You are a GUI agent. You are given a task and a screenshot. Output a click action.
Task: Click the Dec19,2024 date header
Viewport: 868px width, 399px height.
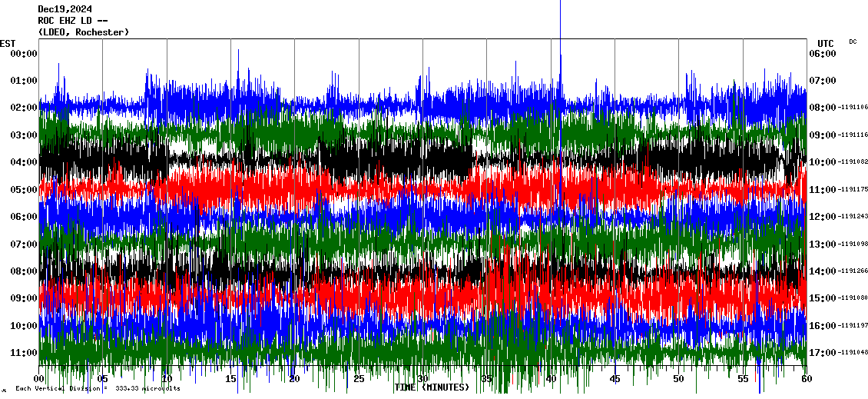pyautogui.click(x=64, y=9)
